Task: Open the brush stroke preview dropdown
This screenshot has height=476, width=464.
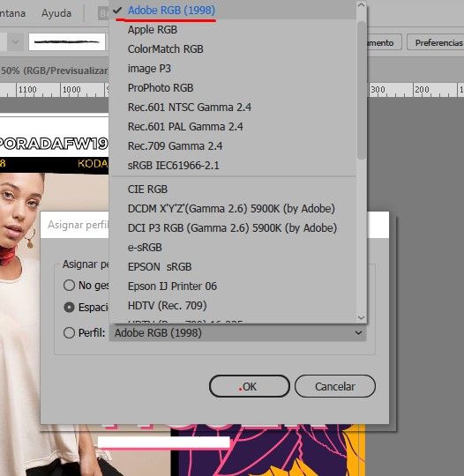Action: point(67,42)
